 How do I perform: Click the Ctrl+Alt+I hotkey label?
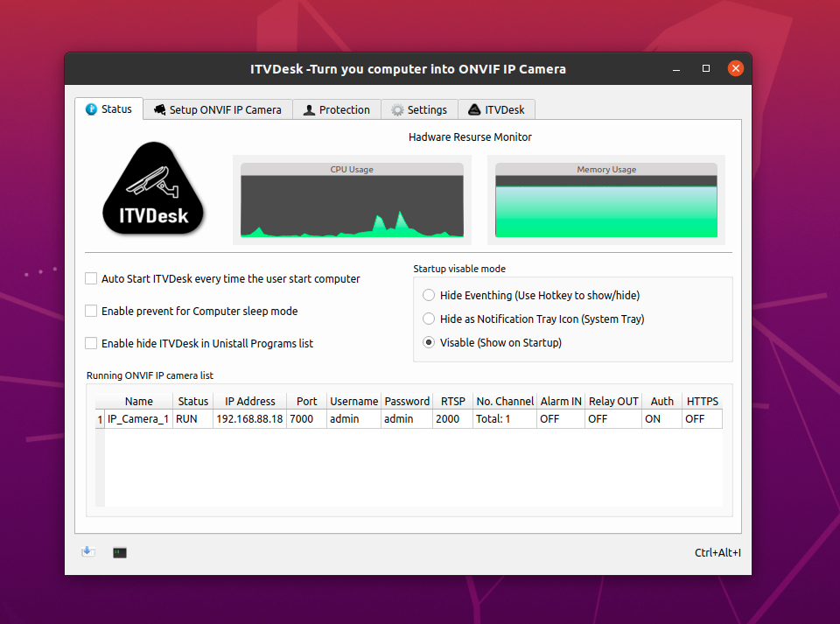(x=717, y=552)
